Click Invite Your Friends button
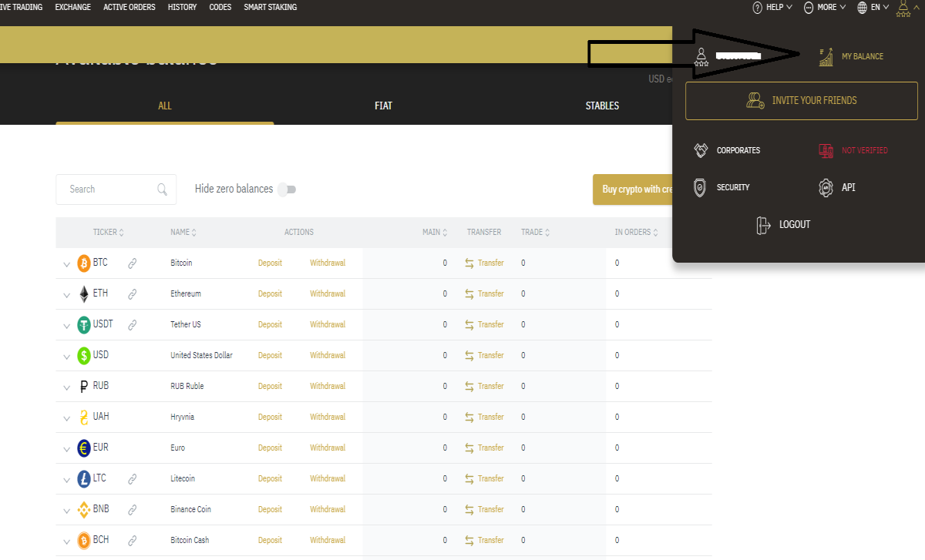Viewport: 925px width, 560px height. point(802,101)
